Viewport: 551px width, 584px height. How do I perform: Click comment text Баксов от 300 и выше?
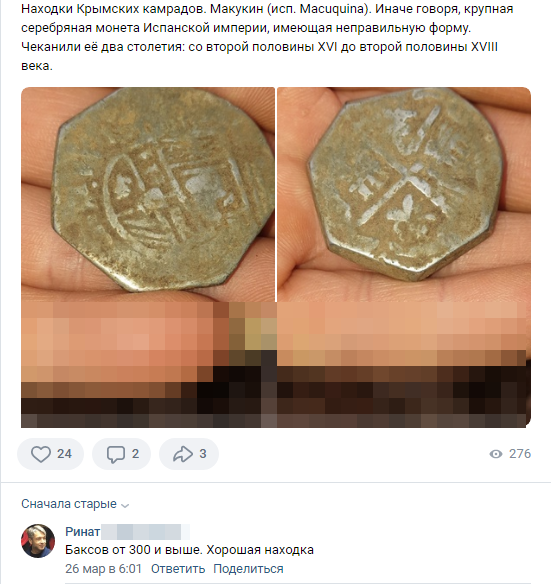point(134,550)
